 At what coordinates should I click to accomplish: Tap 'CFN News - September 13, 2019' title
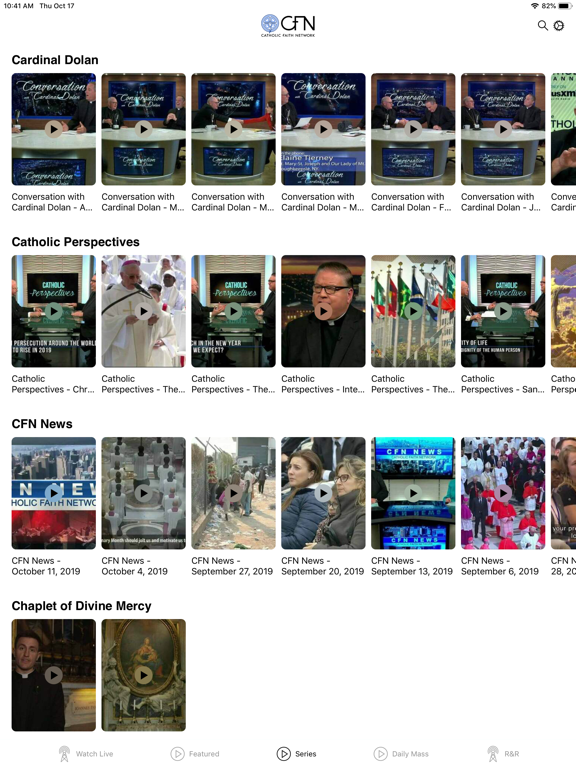tap(412, 566)
